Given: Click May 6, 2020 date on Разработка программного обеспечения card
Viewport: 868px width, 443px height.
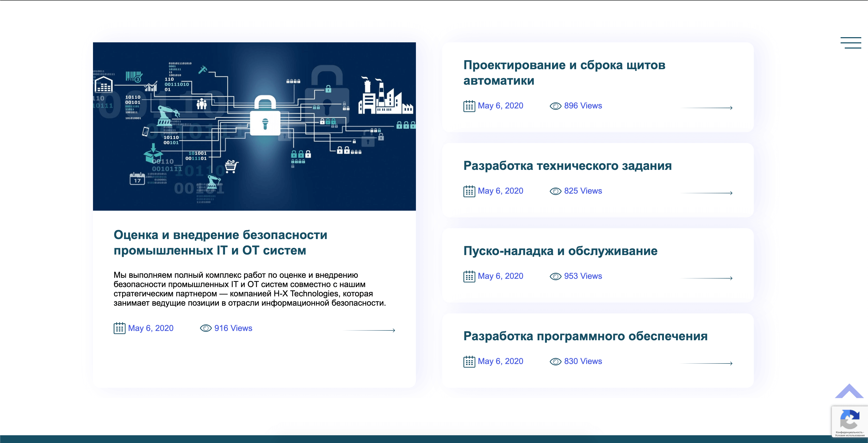Looking at the screenshot, I should pos(500,361).
